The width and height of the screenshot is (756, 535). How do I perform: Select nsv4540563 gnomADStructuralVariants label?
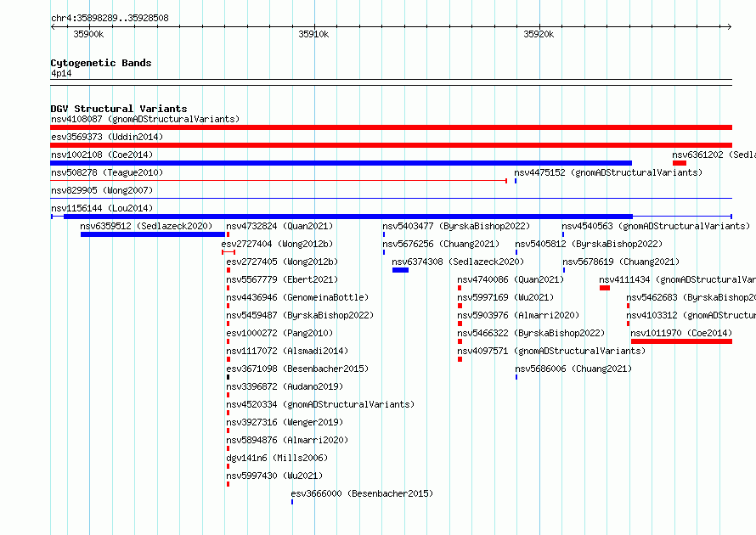point(656,226)
